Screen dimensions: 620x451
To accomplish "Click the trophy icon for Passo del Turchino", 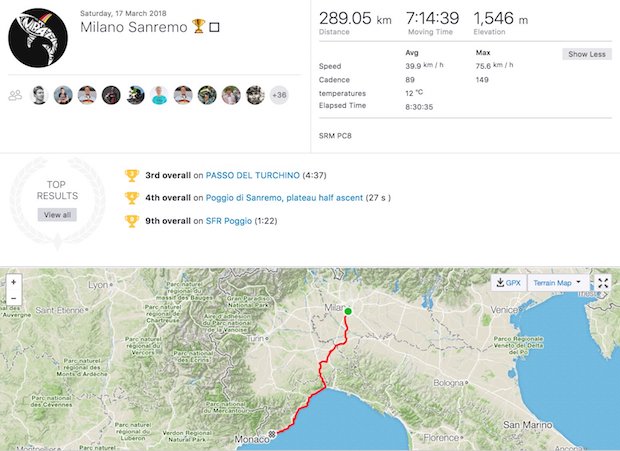I will [132, 175].
